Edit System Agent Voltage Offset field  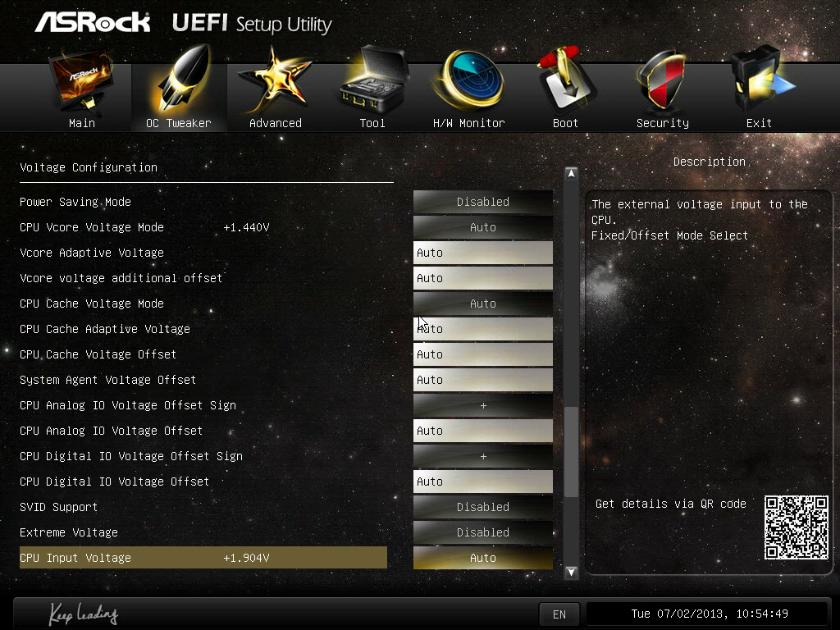(482, 380)
